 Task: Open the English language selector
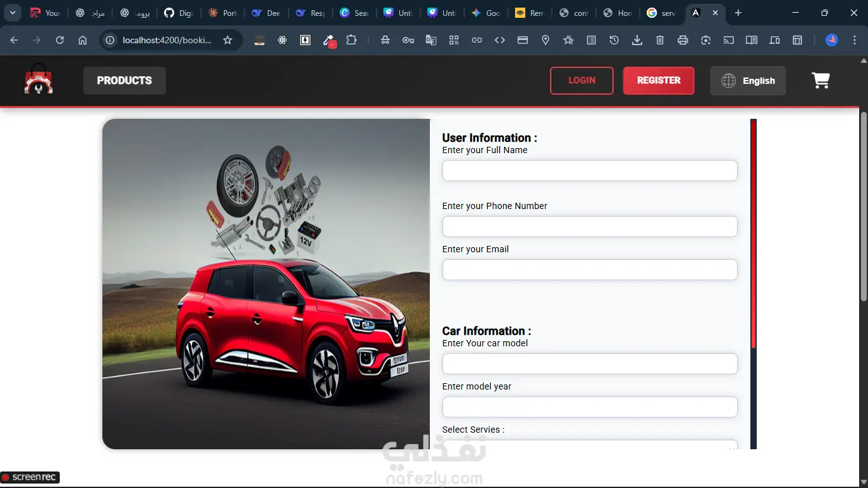(748, 81)
